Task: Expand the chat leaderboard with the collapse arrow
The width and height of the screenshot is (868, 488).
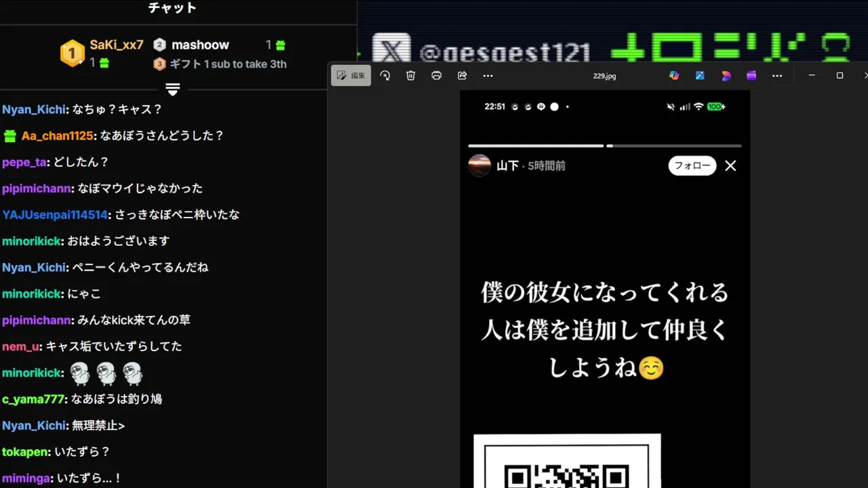Action: pos(173,89)
